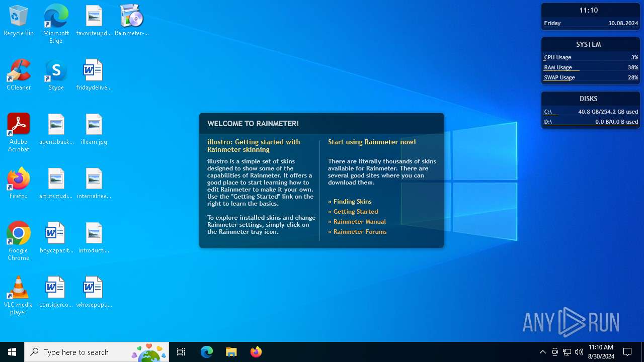
Task: Open the Getting Started link
Action: pos(353,212)
